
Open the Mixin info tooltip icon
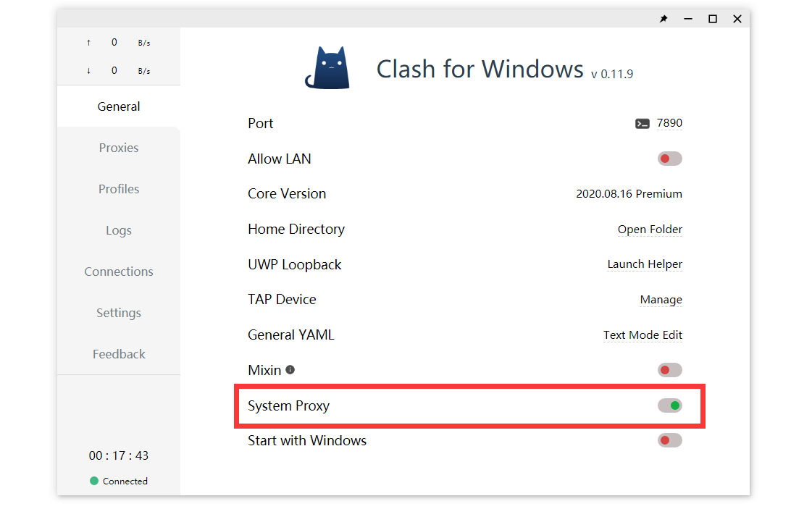290,370
